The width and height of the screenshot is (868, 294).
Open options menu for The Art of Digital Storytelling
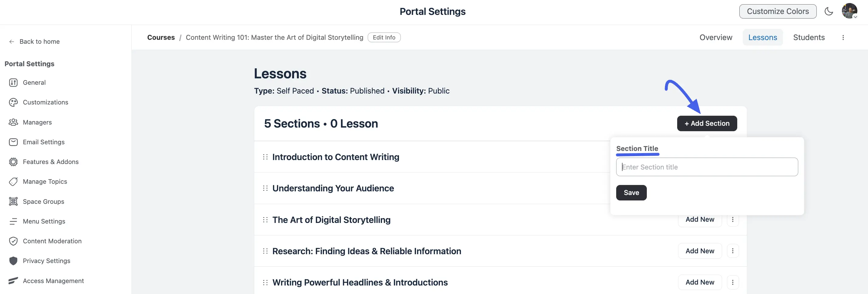pos(733,220)
